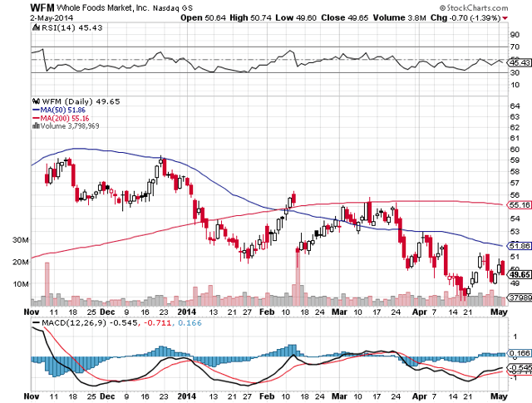Viewport: 532px width, 403px height.
Task: Click the 55.16 price flag on axis
Action: pyautogui.click(x=519, y=205)
